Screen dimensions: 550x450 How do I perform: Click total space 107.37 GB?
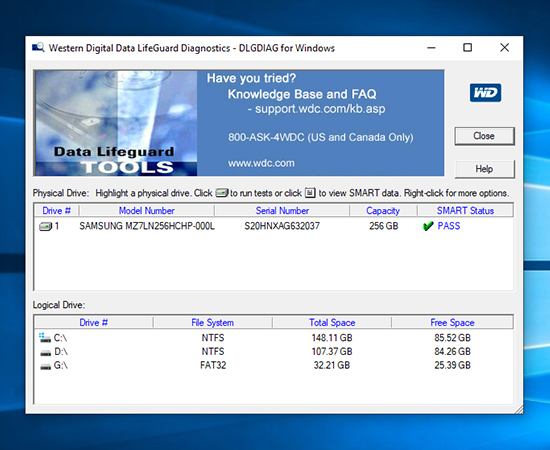tap(332, 352)
